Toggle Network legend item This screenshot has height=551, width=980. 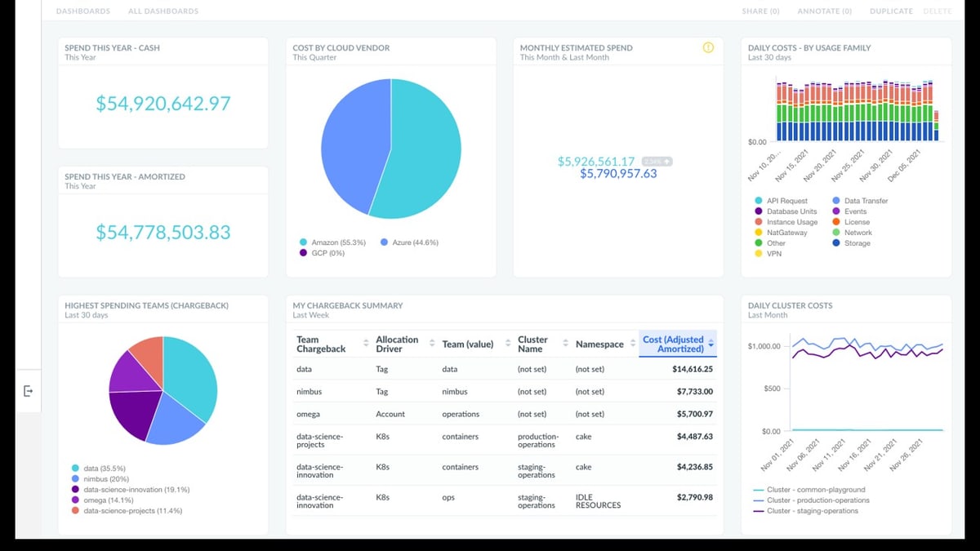(x=852, y=233)
